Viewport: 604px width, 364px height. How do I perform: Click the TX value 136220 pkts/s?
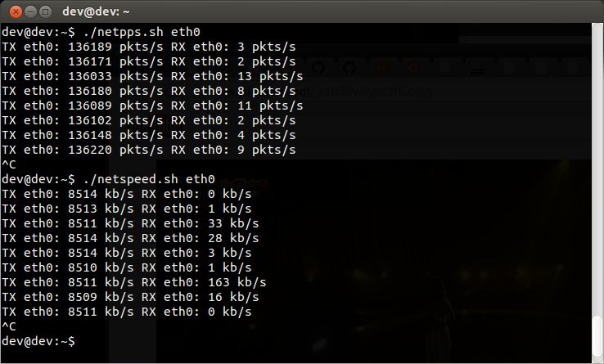[x=115, y=150]
